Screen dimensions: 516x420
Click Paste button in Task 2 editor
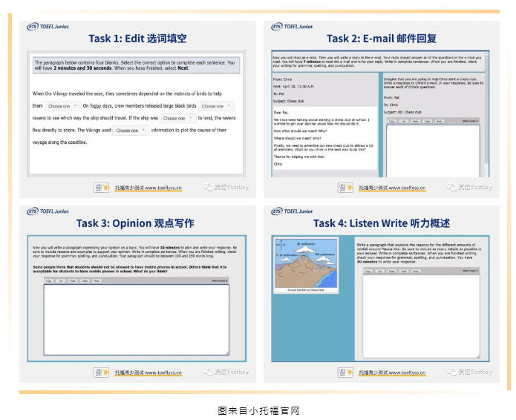coord(416,121)
